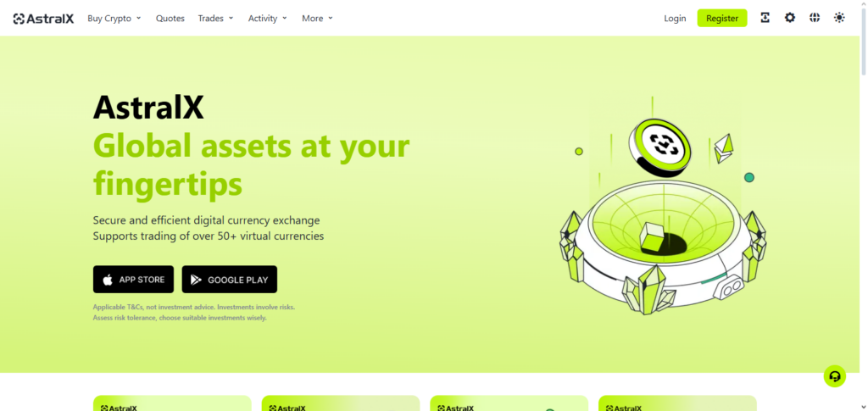The width and height of the screenshot is (868, 411).
Task: Go to the Quotes page
Action: pos(170,19)
